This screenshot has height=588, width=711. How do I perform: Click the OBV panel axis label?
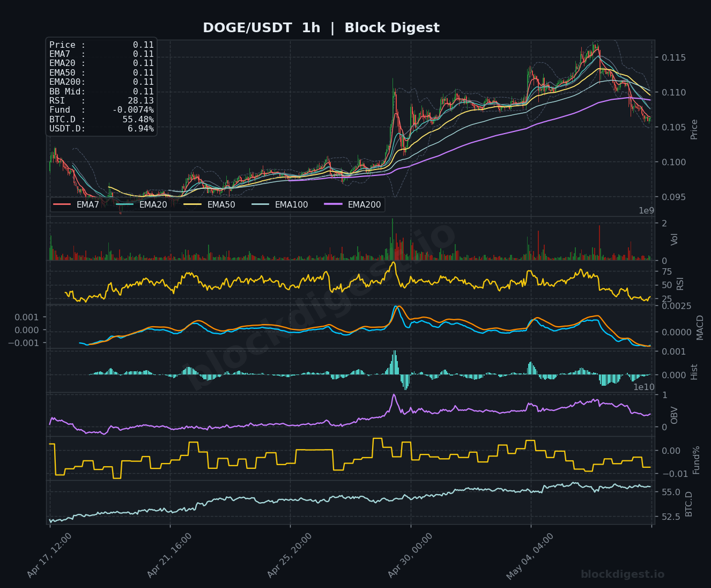coord(675,415)
